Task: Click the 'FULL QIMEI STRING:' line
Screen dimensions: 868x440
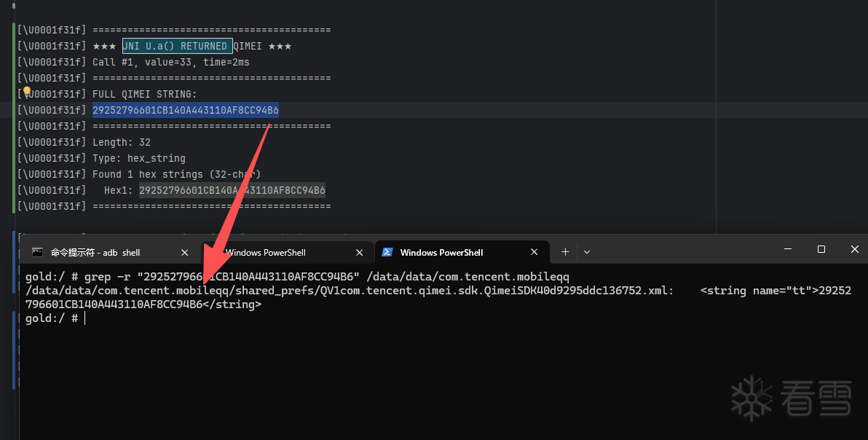Action: [x=144, y=94]
